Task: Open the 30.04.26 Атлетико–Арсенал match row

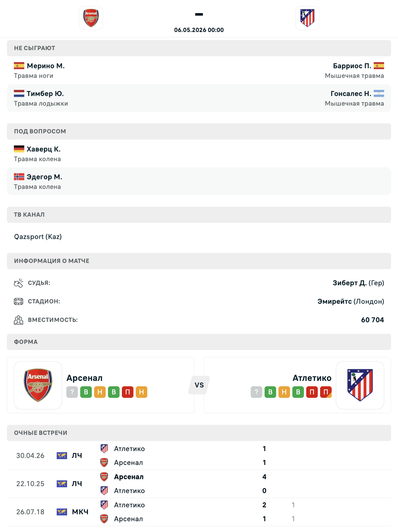Action: point(199,456)
